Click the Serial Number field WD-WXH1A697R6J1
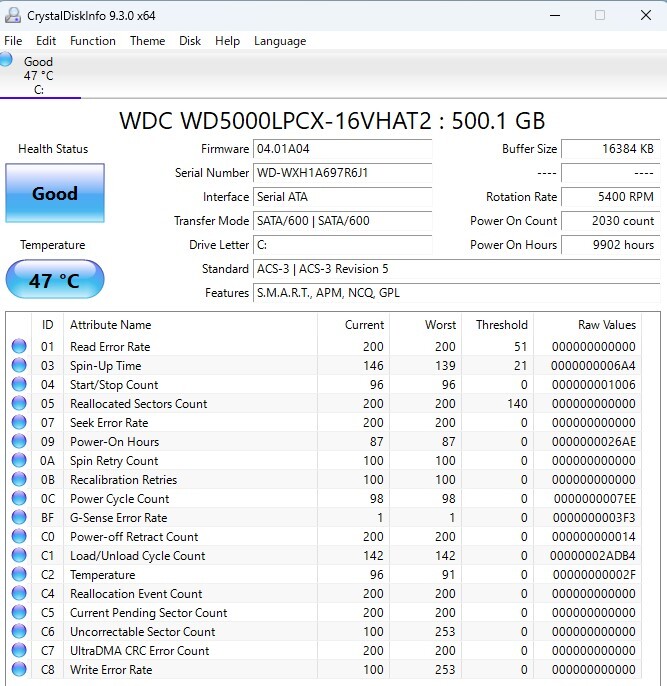Screen dimensions: 667x686 tap(342, 173)
